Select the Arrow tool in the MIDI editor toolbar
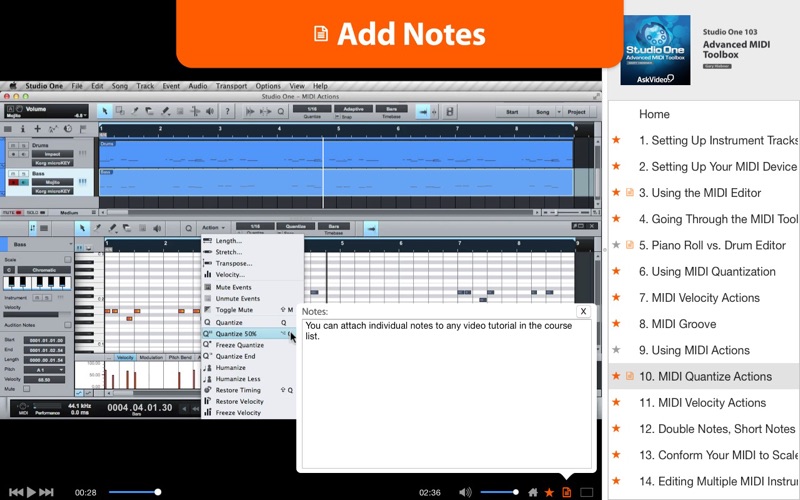 82,228
